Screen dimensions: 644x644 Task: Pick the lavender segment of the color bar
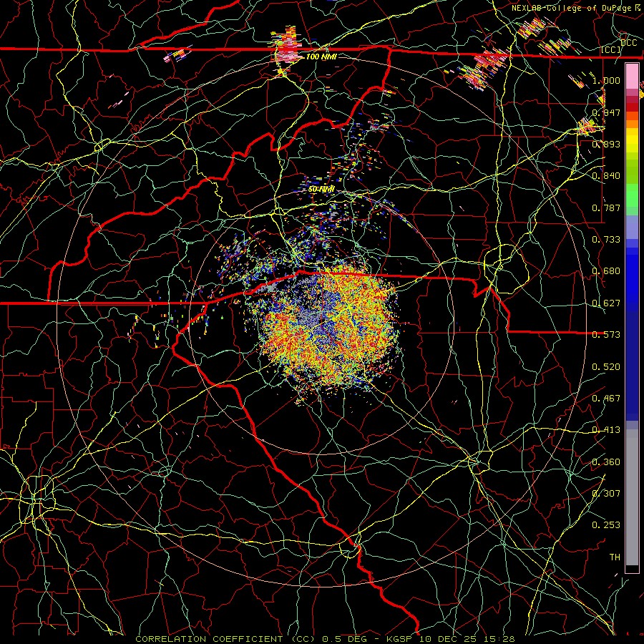point(632,227)
